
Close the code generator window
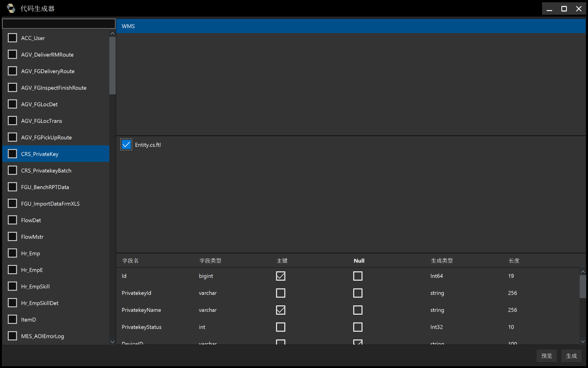pos(579,9)
